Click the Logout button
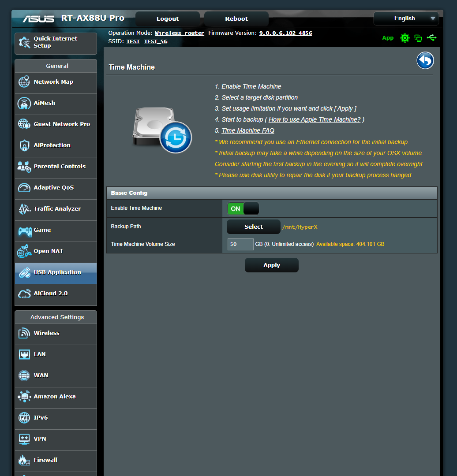 [168, 19]
